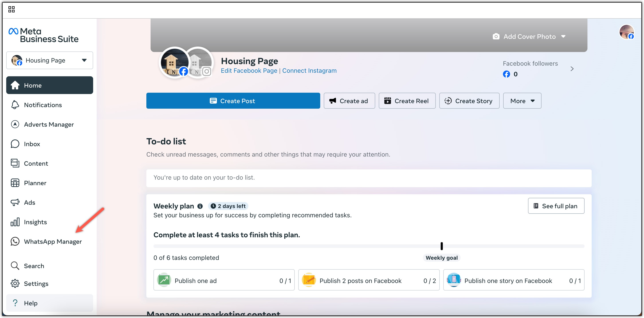Click the Settings gear icon

15,283
